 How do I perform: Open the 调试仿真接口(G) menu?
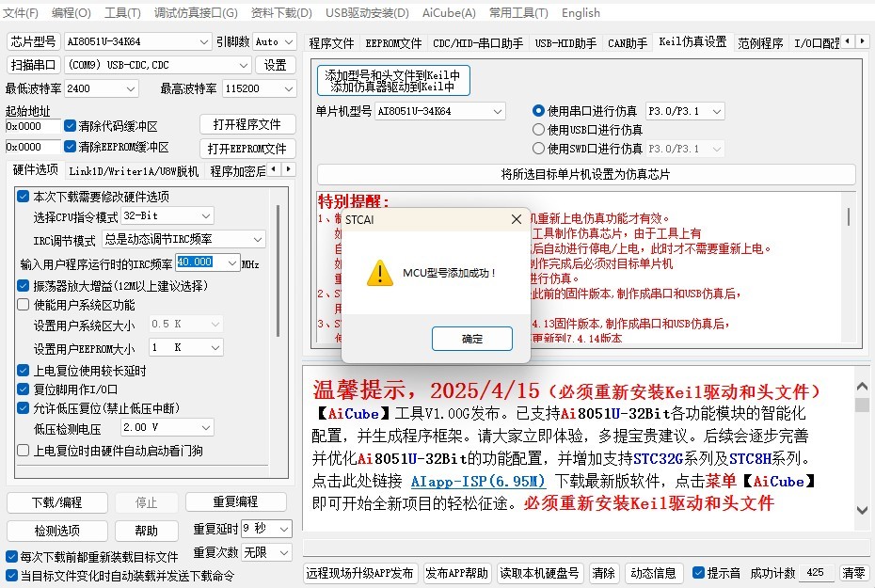196,13
